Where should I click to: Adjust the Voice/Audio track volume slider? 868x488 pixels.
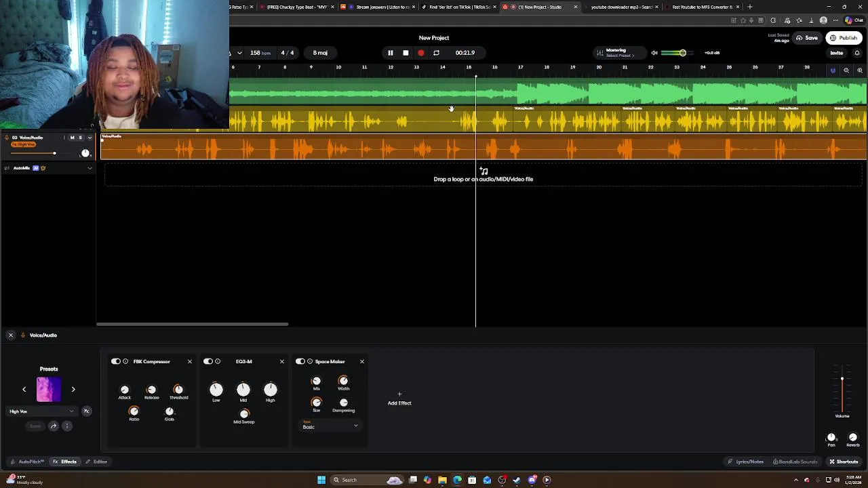tap(54, 153)
